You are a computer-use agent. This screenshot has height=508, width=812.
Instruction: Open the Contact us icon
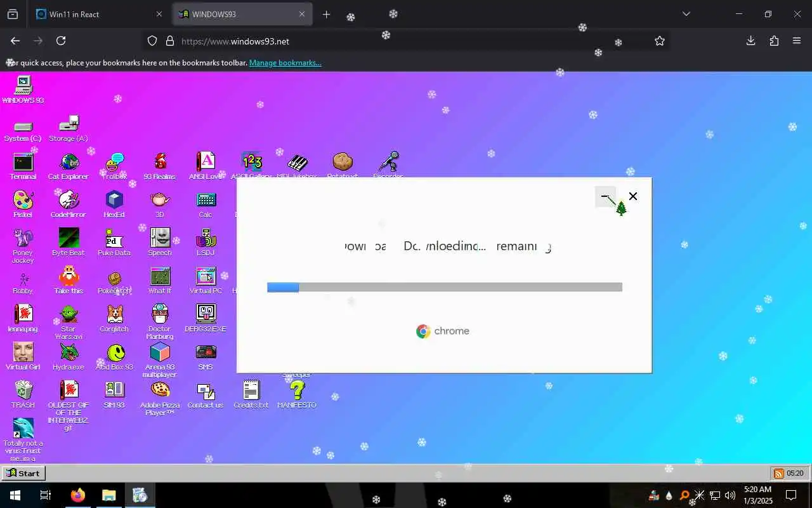pos(206,396)
